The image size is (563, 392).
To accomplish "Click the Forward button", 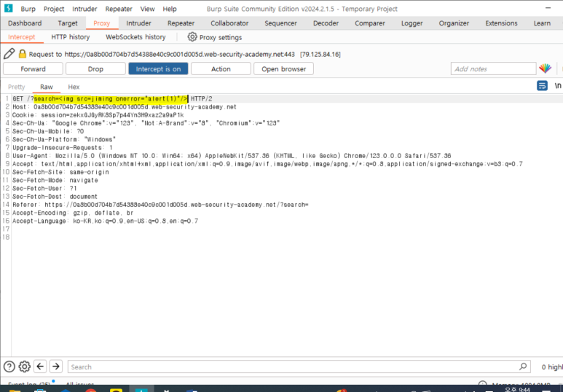I will (x=33, y=68).
